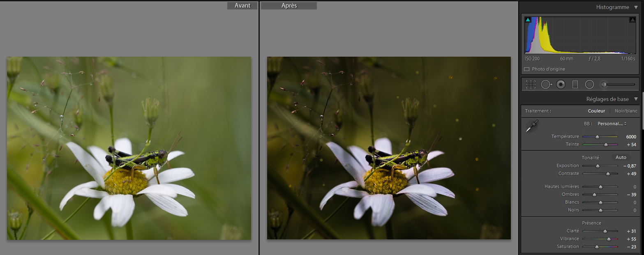Screen dimensions: 644x255
Task: Toggle highlight clipping indicator in histogram
Action: 632,20
